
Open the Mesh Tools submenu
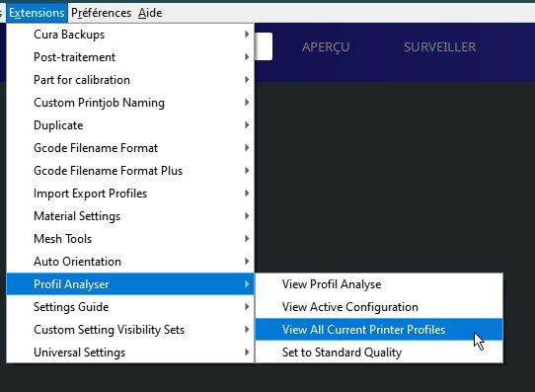pyautogui.click(x=130, y=239)
